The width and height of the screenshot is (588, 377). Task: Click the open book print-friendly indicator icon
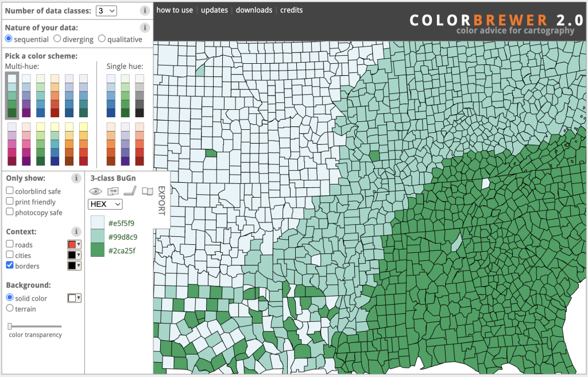click(148, 191)
